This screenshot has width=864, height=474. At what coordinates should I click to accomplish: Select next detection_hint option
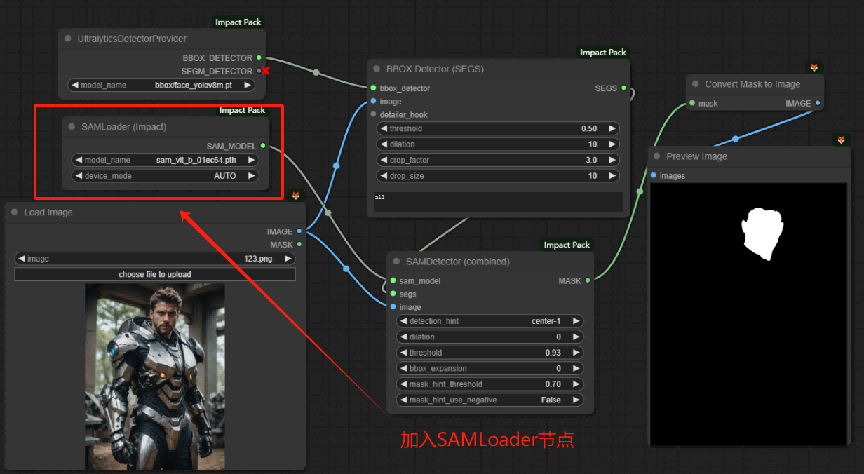[576, 321]
